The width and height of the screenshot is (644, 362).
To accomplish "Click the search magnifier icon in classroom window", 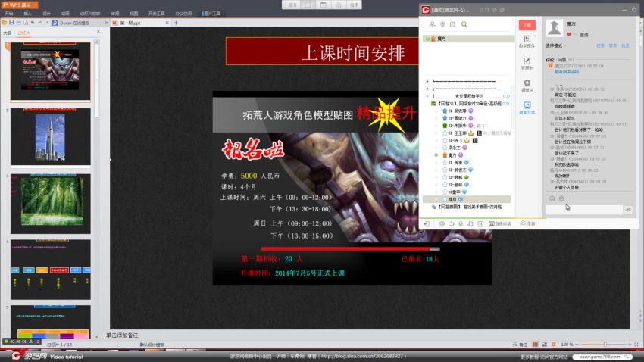I will [464, 24].
